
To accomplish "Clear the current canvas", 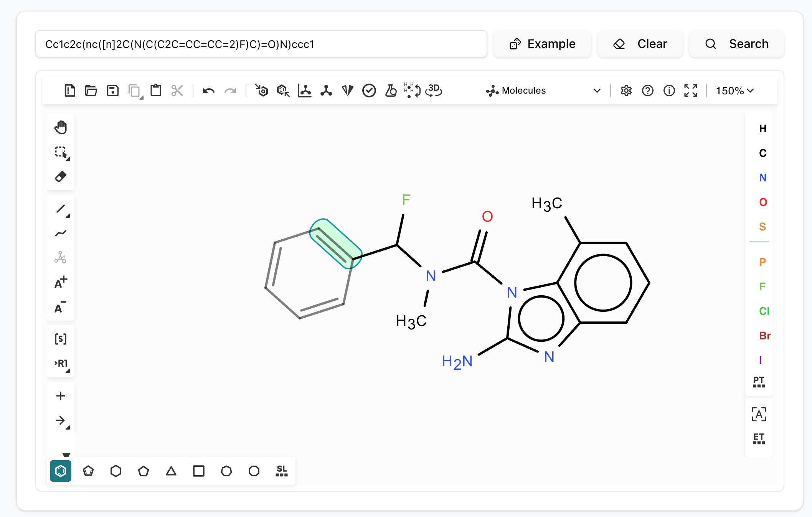I will [x=640, y=44].
